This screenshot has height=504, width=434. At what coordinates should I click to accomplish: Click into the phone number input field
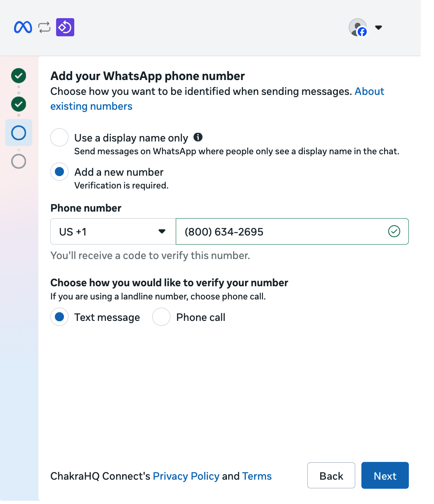281,232
